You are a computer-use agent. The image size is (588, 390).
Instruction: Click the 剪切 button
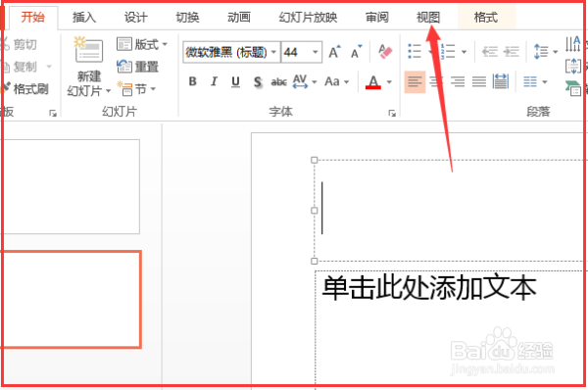(20, 44)
